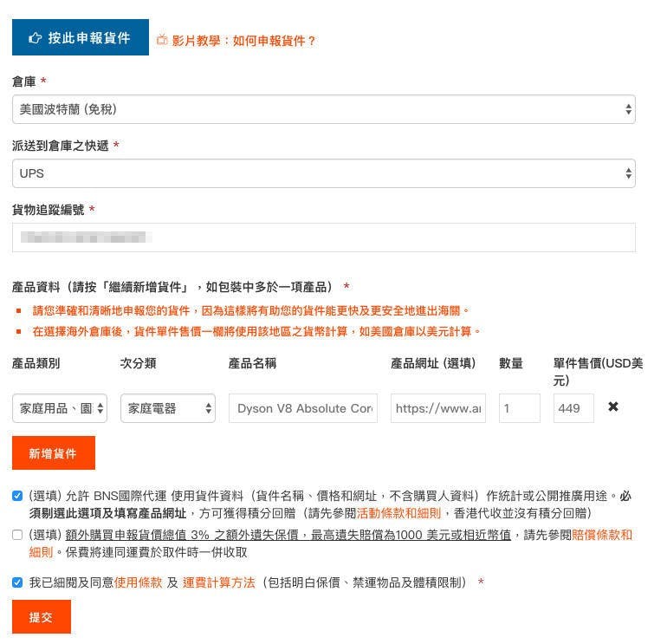This screenshot has width=667, height=644.
Task: Open the 運費計算方法 link
Action: tap(218, 583)
